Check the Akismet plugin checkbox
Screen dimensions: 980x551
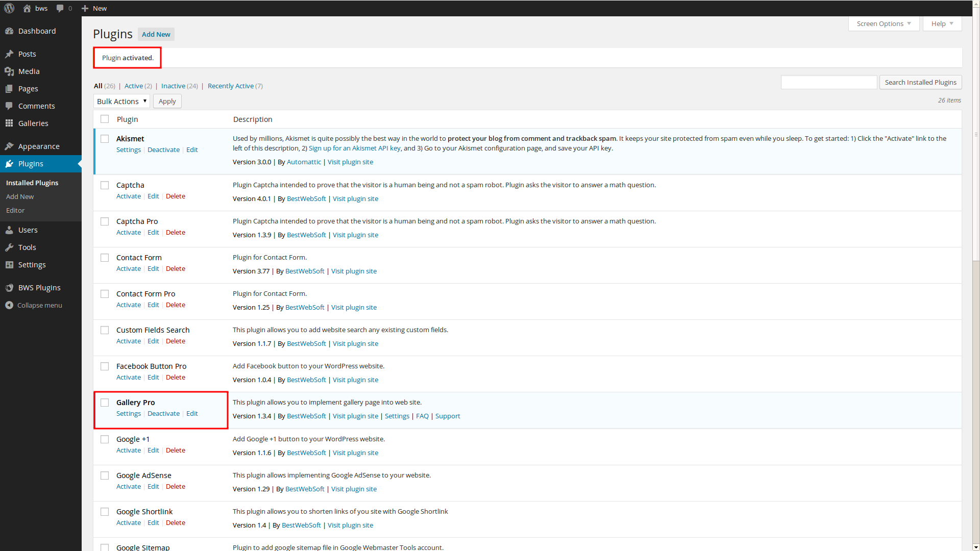click(x=105, y=138)
